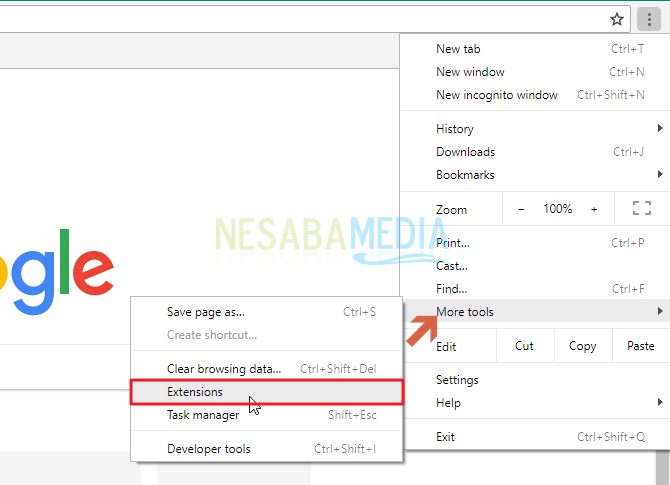Expand the More tools submenu

click(535, 312)
